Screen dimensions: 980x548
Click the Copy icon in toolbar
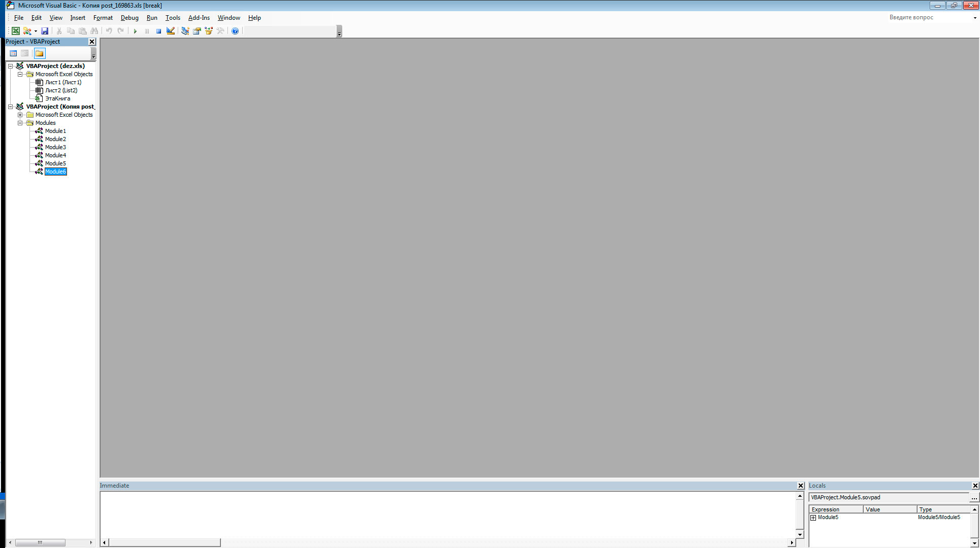71,31
